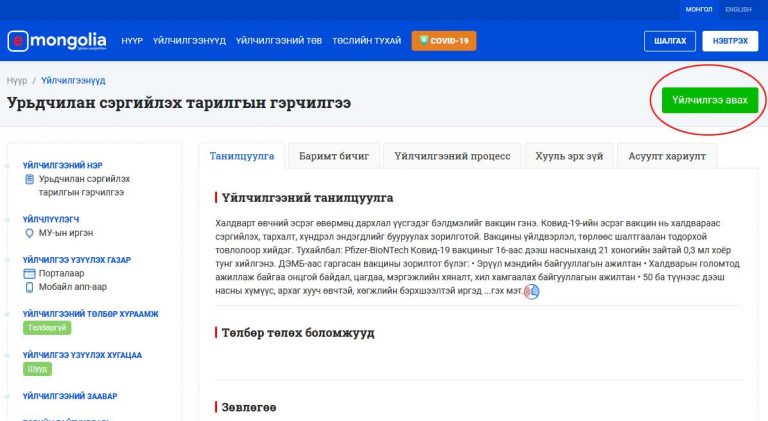Open the ҮЙЛЧИЛГЭЭНИЙ ЗААВАР sidebar link
Viewport: 768px width, 421px height.
(70, 396)
